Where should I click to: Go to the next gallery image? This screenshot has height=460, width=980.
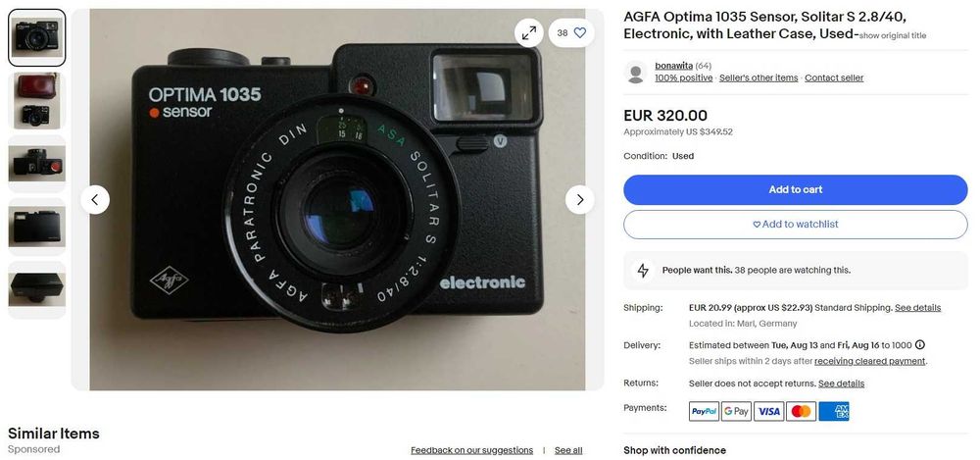coord(579,200)
